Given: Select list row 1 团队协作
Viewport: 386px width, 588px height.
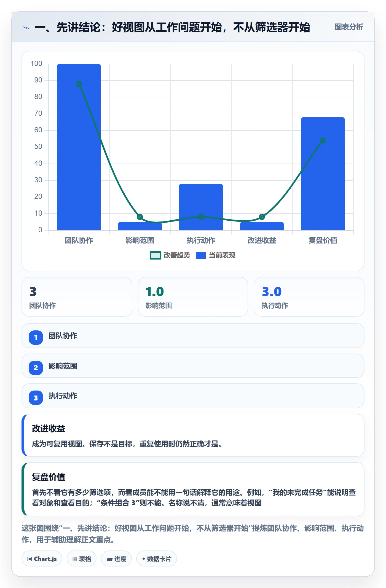Looking at the screenshot, I should coord(193,336).
